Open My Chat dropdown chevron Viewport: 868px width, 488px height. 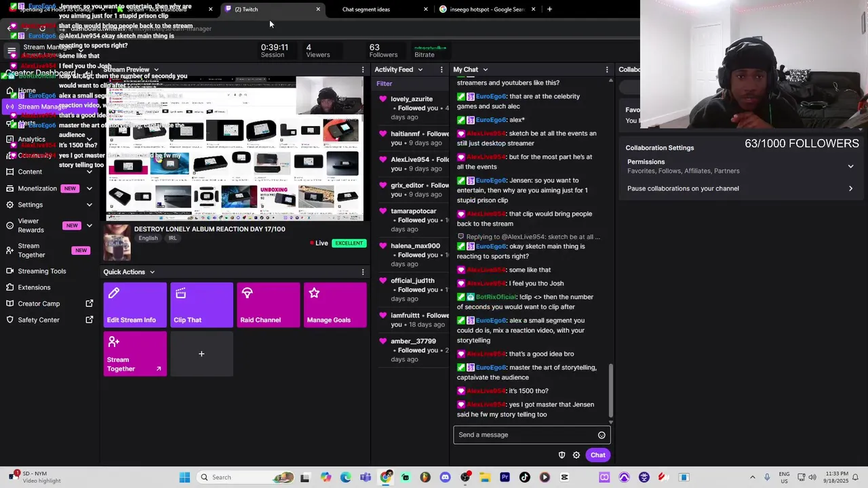tap(485, 70)
